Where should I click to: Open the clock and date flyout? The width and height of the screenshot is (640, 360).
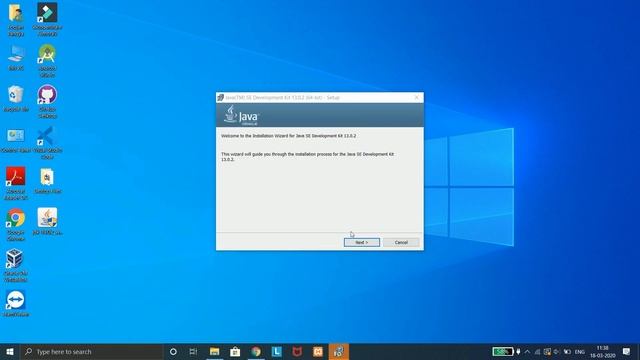click(x=602, y=351)
